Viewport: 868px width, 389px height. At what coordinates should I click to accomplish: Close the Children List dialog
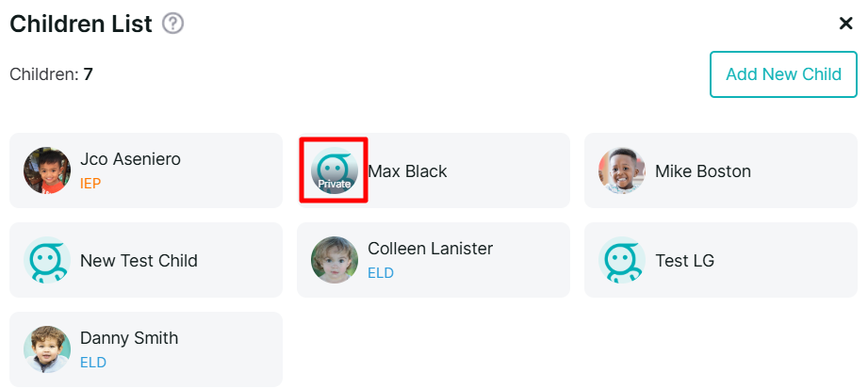pyautogui.click(x=845, y=24)
